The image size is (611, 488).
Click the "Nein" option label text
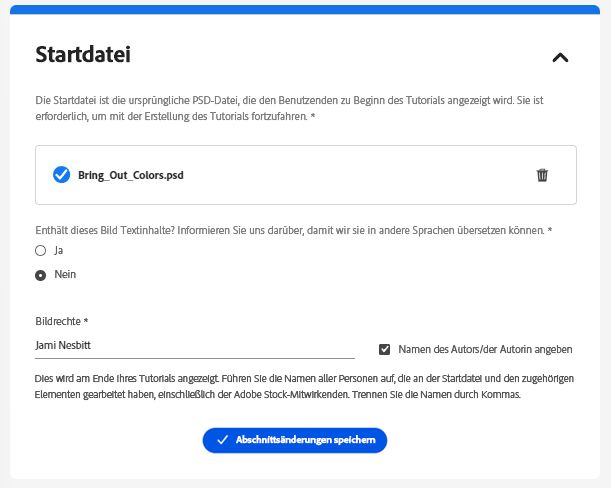pyautogui.click(x=65, y=275)
